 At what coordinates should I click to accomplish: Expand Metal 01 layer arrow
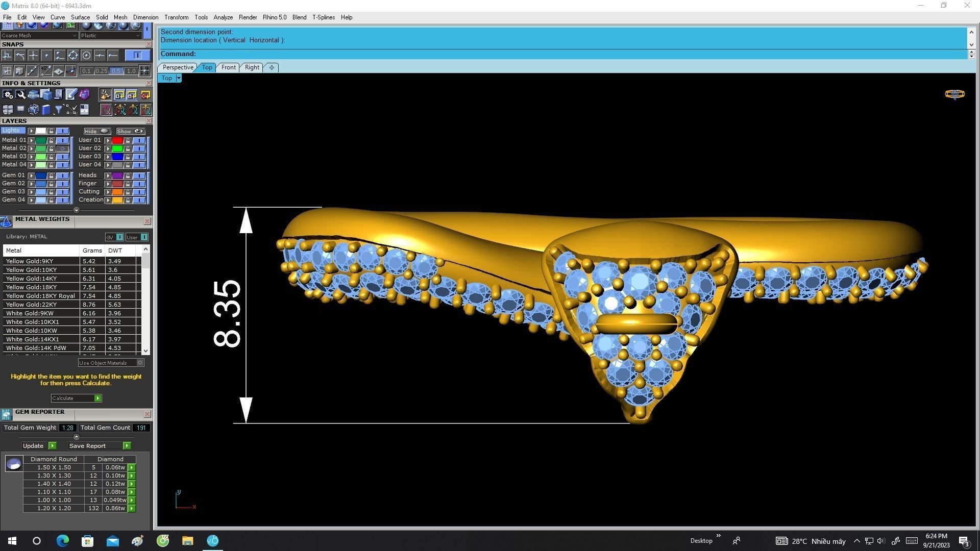(x=31, y=140)
